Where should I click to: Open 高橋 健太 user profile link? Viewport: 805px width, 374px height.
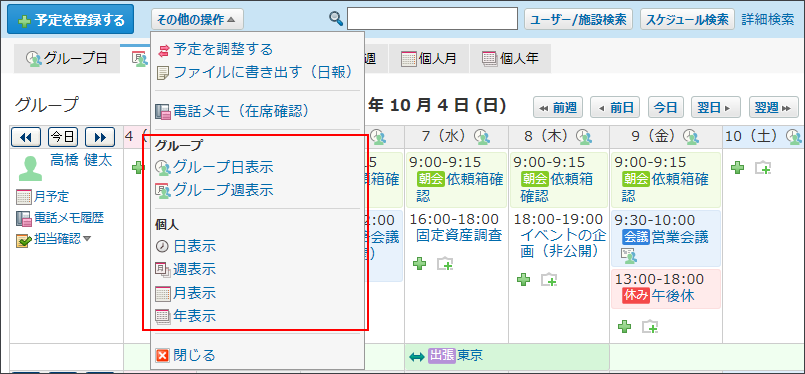pos(81,161)
